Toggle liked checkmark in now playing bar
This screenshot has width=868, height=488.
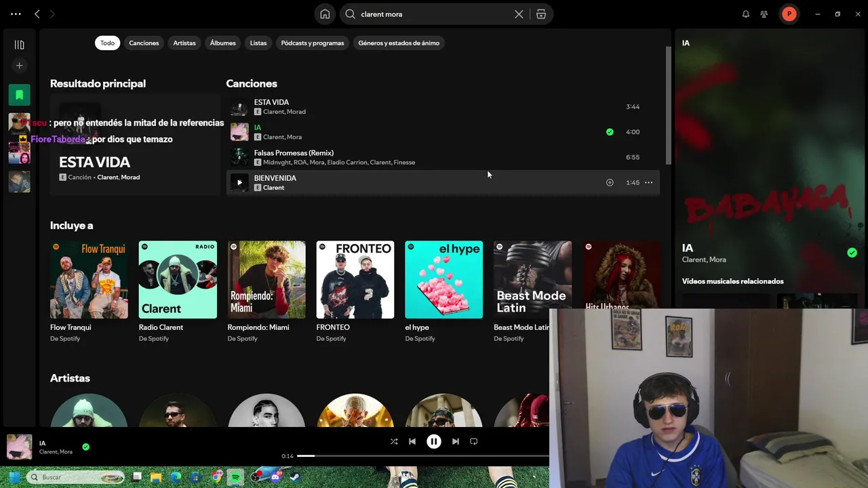pyautogui.click(x=85, y=447)
